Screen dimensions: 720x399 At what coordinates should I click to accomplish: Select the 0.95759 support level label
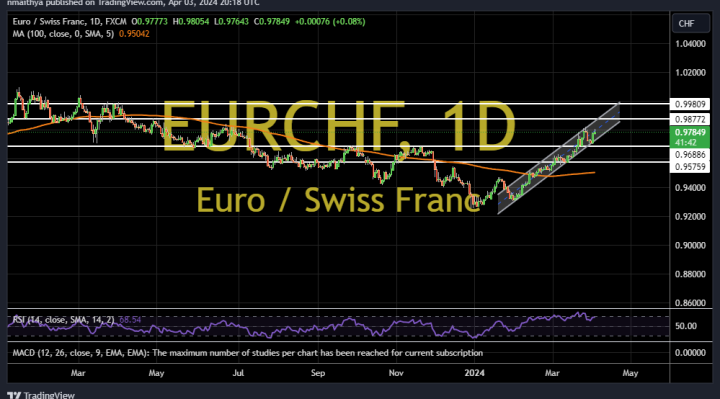[x=690, y=167]
